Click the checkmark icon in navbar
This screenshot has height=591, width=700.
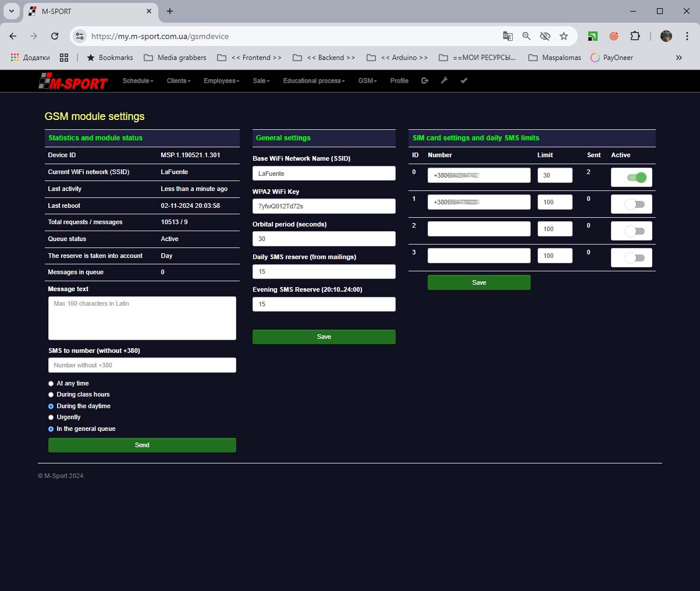click(x=464, y=81)
